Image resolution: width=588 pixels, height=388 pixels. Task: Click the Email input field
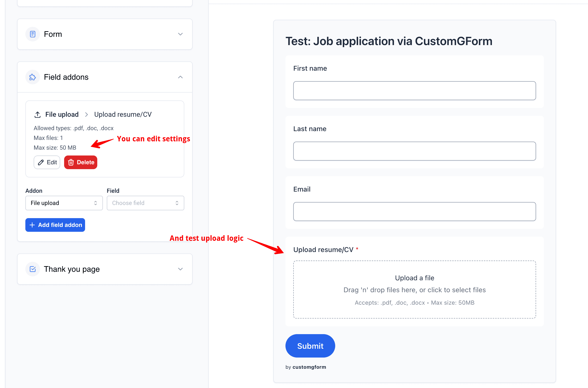(x=414, y=212)
